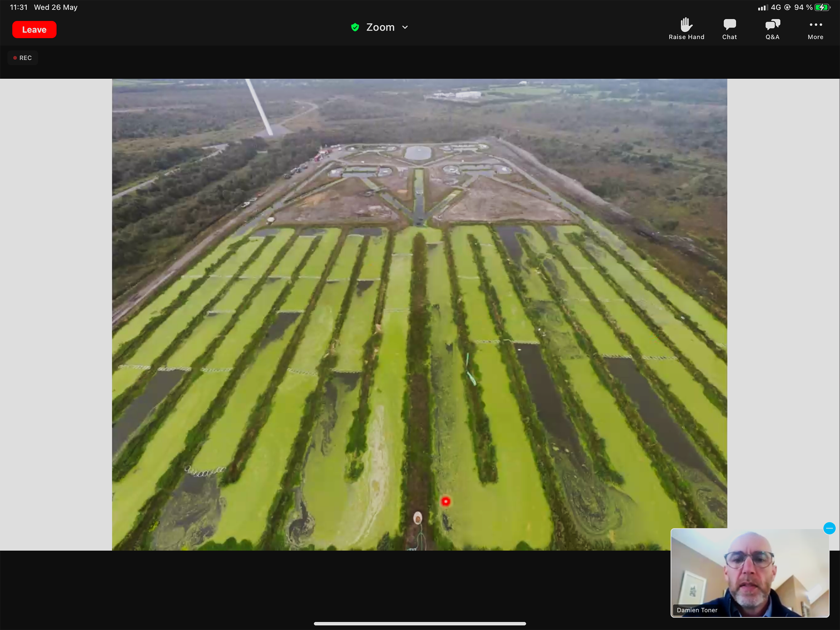Open the Zoom title dropdown

380,27
